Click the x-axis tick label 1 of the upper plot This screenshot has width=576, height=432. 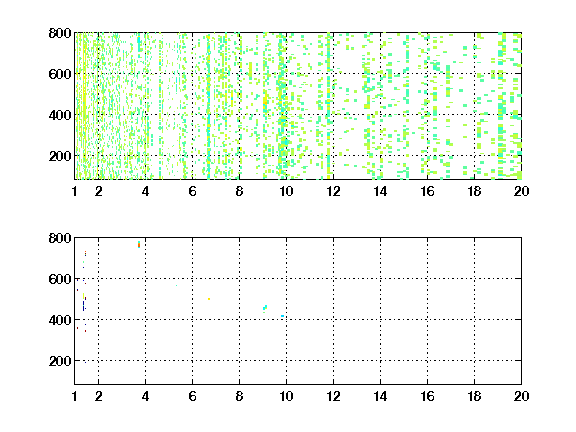(75, 191)
